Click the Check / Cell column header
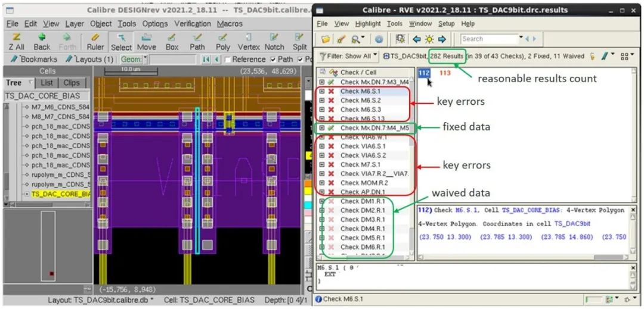The image size is (644, 309). click(x=358, y=73)
